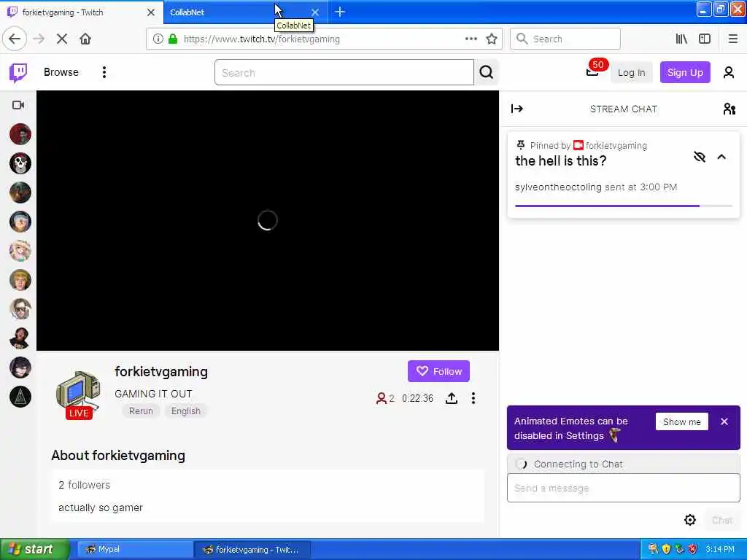The height and width of the screenshot is (560, 747).
Task: Collapse the stream chat panel
Action: point(517,109)
